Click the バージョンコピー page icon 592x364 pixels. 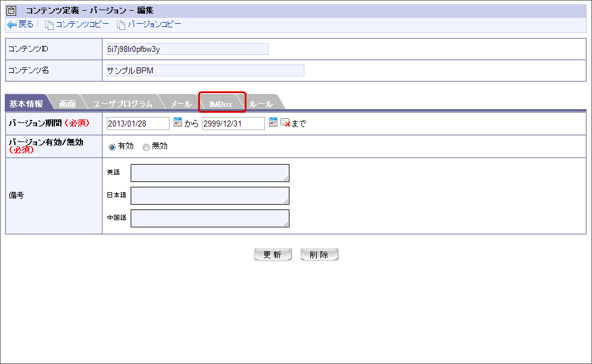121,25
